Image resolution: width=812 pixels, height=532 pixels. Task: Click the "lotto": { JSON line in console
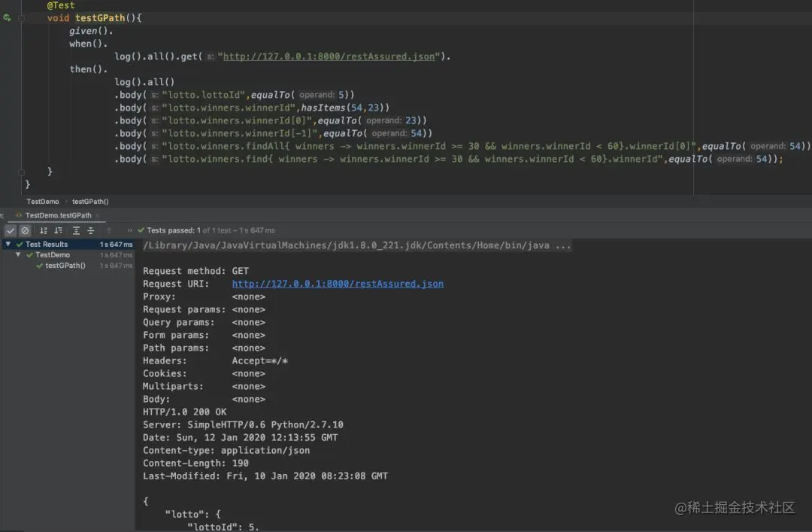192,514
